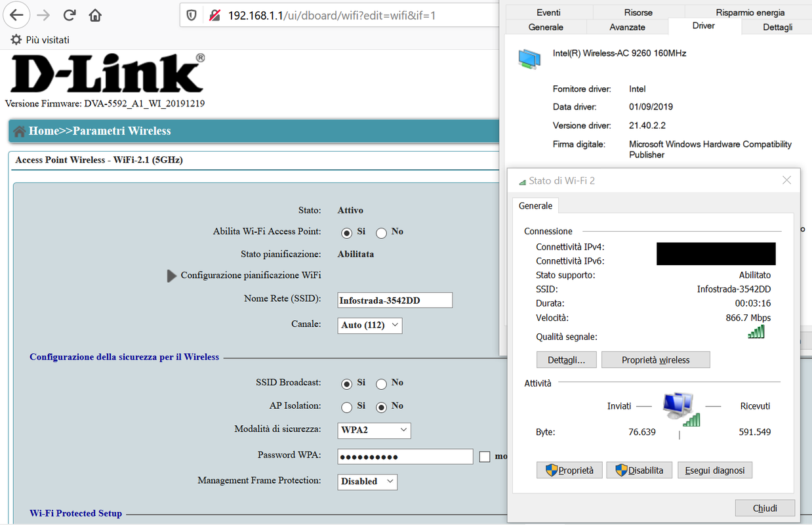This screenshot has height=525, width=812.
Task: Click the shield tracking protection icon
Action: (192, 15)
